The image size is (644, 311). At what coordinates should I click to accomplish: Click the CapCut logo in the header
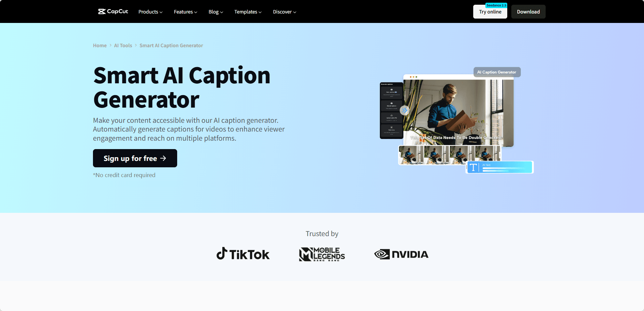click(x=113, y=11)
